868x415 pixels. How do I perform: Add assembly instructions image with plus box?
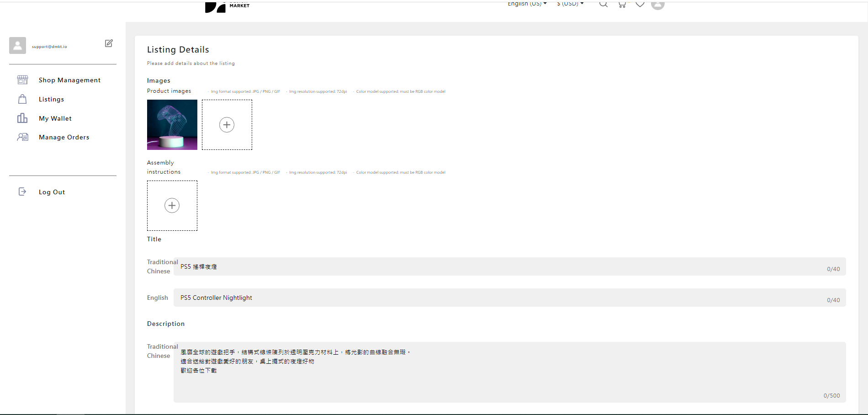pos(172,206)
